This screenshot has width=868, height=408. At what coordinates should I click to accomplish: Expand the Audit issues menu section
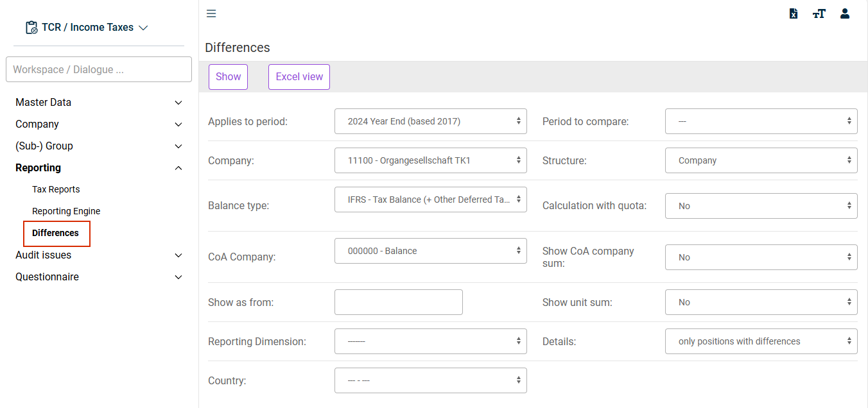[99, 255]
